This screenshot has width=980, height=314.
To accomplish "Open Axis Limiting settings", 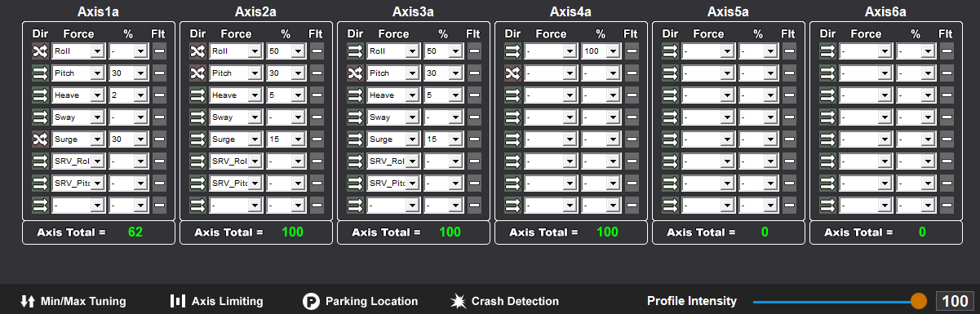I will pyautogui.click(x=216, y=301).
